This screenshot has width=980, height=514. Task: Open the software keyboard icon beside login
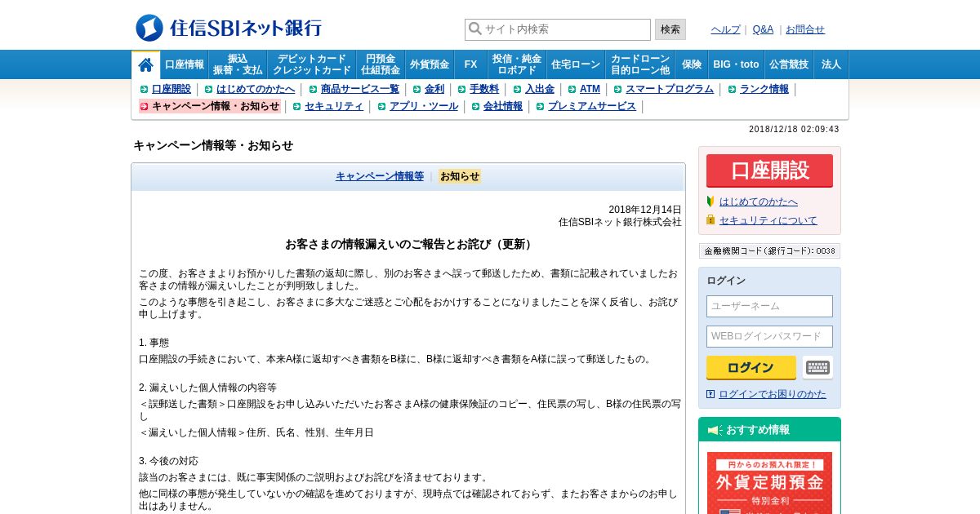817,367
